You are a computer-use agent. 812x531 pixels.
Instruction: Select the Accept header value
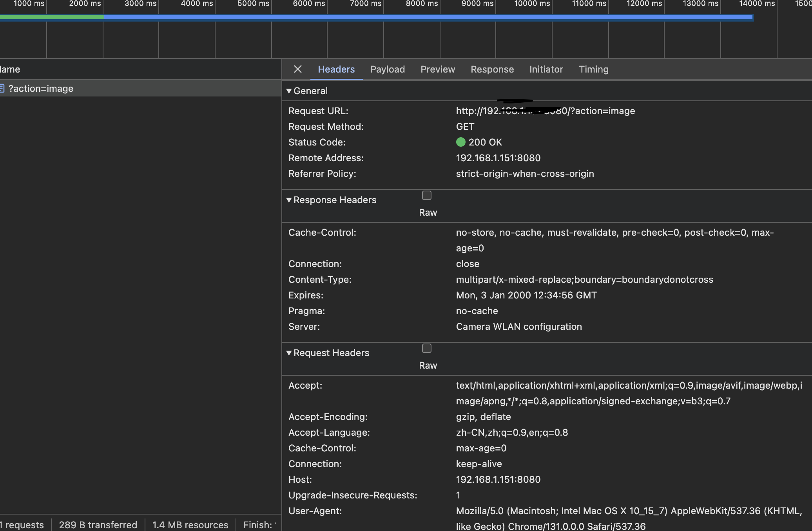pos(629,393)
